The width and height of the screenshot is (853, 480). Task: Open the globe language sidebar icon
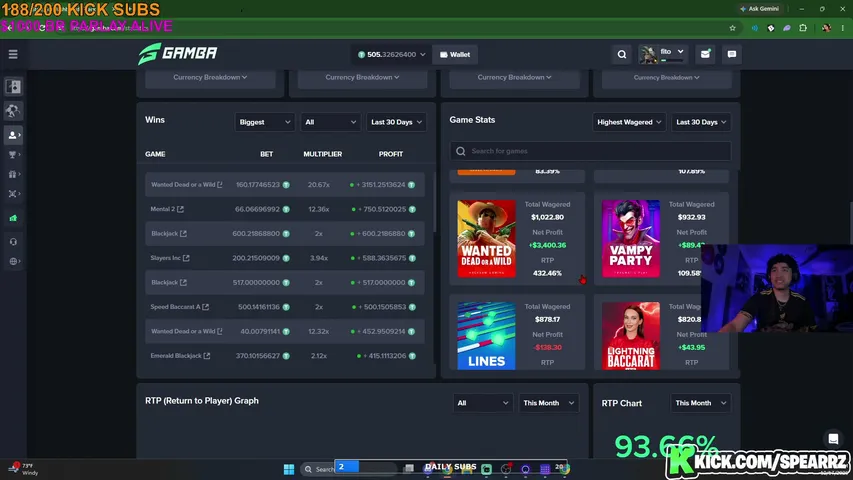[13, 261]
